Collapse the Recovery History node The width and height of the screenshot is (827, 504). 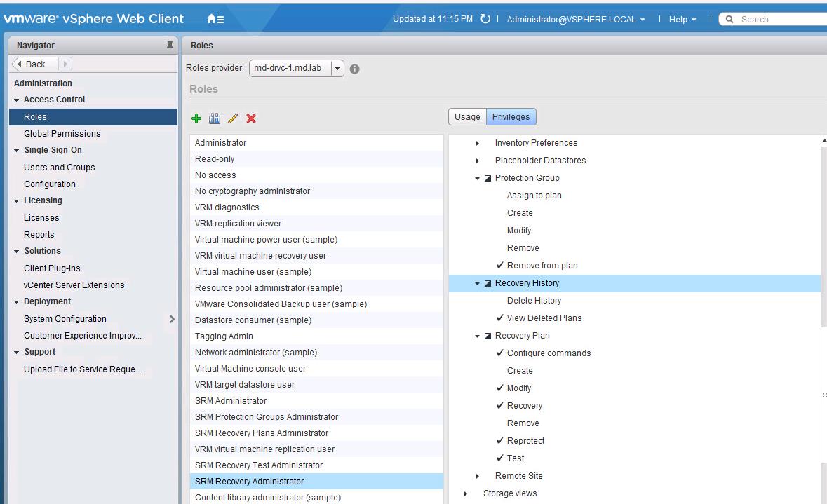tap(477, 283)
